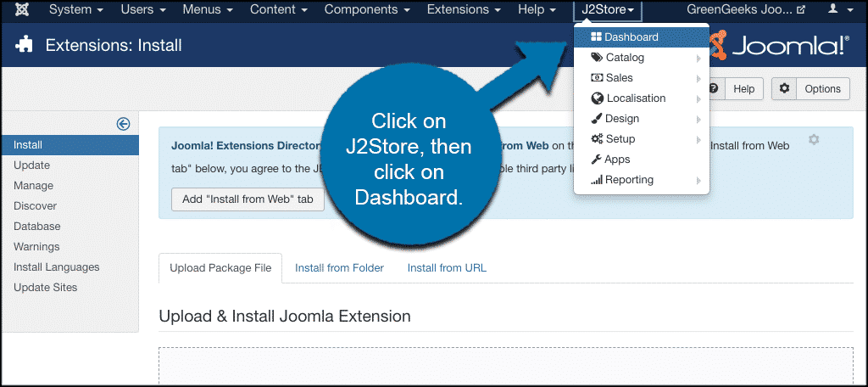Image resolution: width=868 pixels, height=387 pixels.
Task: Expand the System dropdown menu
Action: point(76,10)
